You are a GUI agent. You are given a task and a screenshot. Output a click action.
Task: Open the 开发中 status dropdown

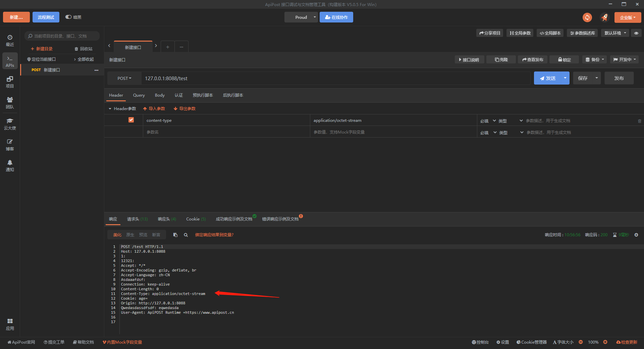point(624,59)
